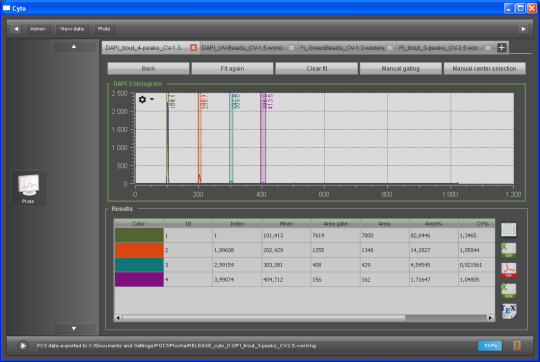Sort by Color column header
Screen dimensions: 540x362
tap(139, 224)
